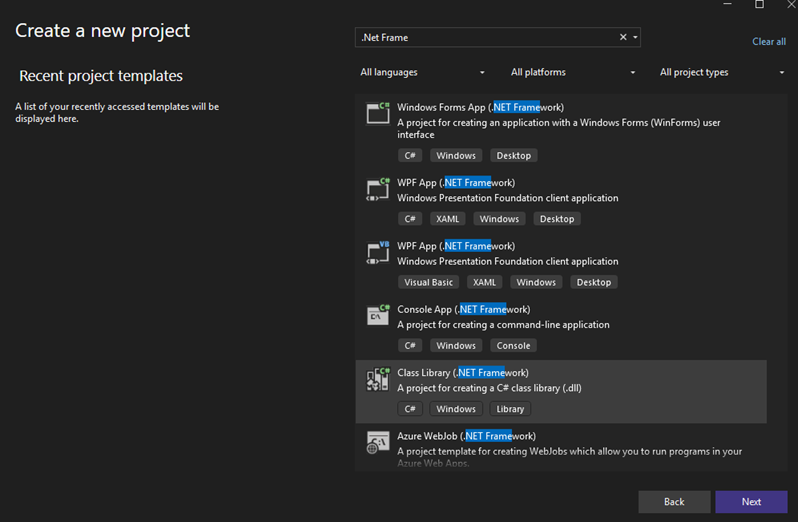Expand the All project types dropdown
The image size is (798, 522).
tap(722, 72)
